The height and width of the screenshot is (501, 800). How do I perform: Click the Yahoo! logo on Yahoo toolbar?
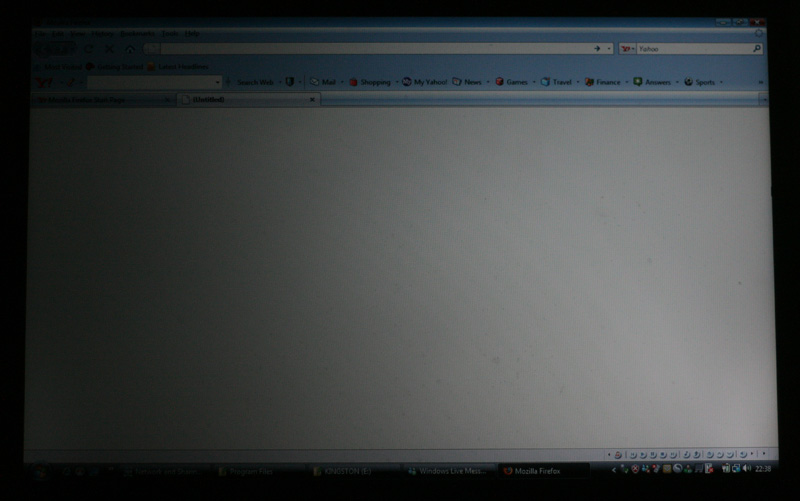pos(45,82)
